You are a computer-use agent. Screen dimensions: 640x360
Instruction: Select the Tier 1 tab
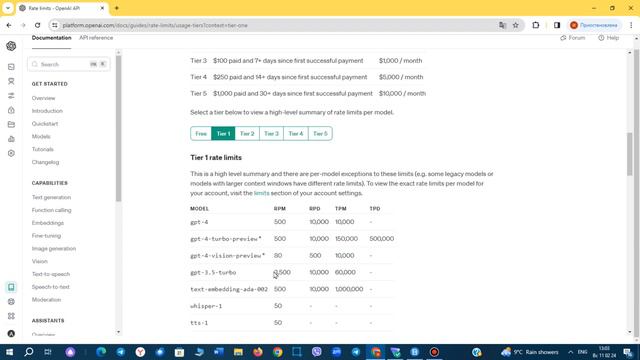coord(223,133)
